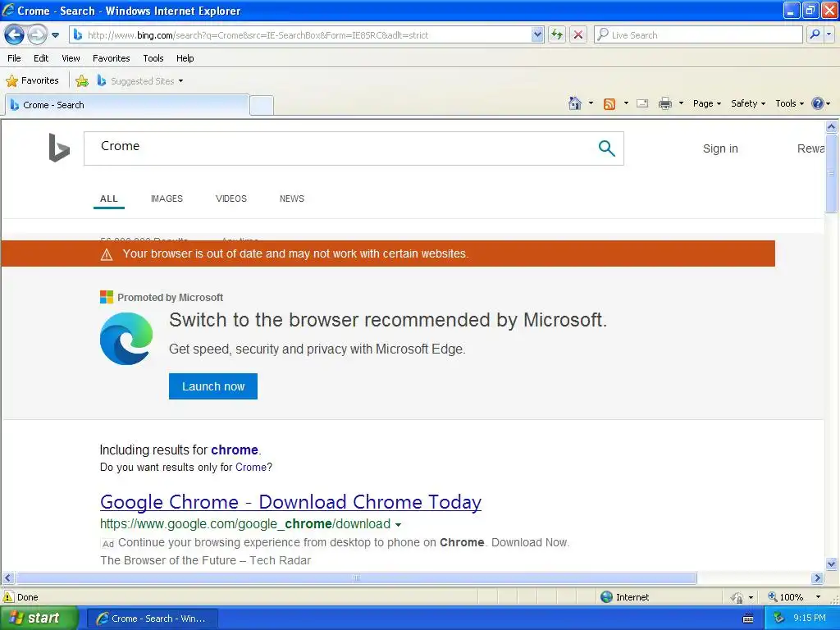
Task: Click the system tray network icon
Action: pos(779,619)
